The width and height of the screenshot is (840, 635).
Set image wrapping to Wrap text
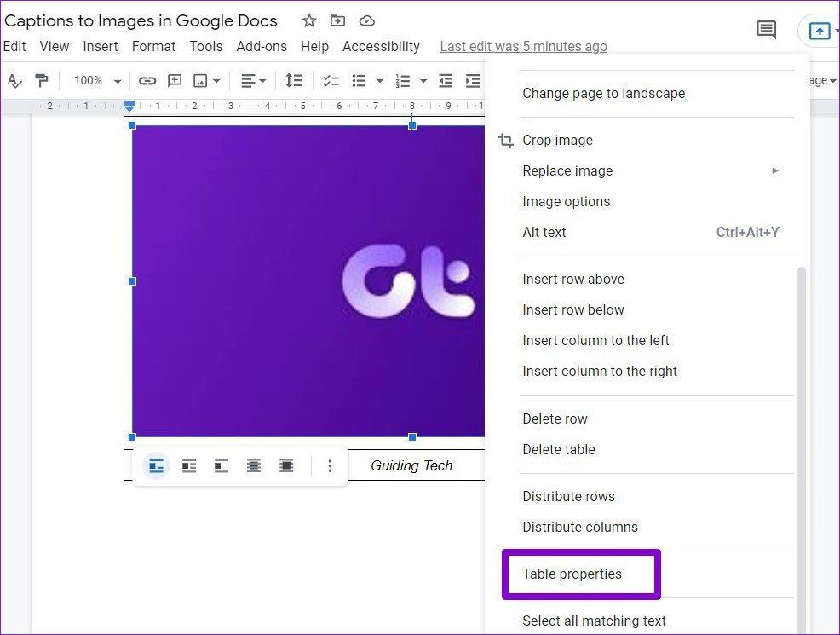coord(189,466)
